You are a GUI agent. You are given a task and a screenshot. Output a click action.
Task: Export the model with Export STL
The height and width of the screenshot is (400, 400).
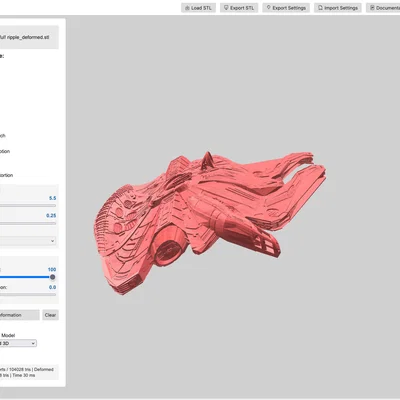pyautogui.click(x=239, y=8)
